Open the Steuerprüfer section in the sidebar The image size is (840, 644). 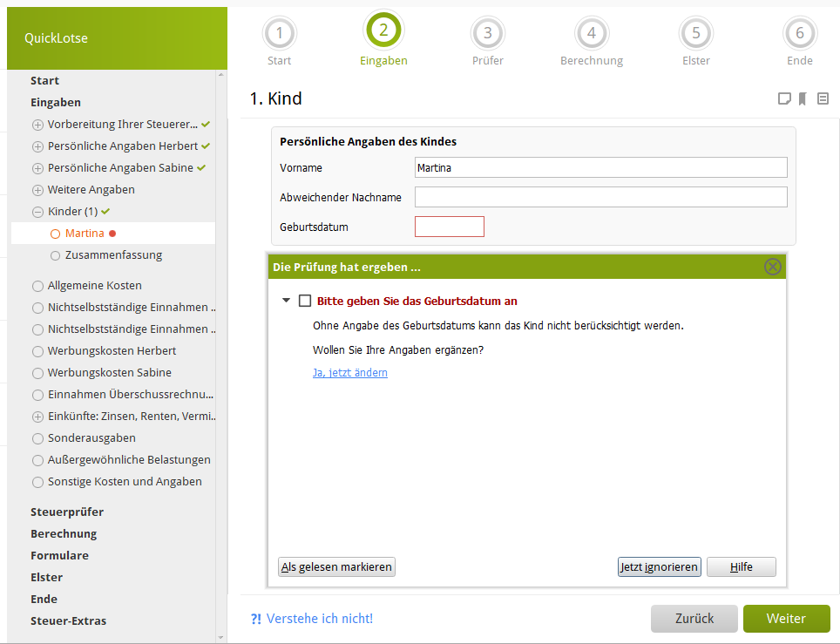tap(67, 512)
